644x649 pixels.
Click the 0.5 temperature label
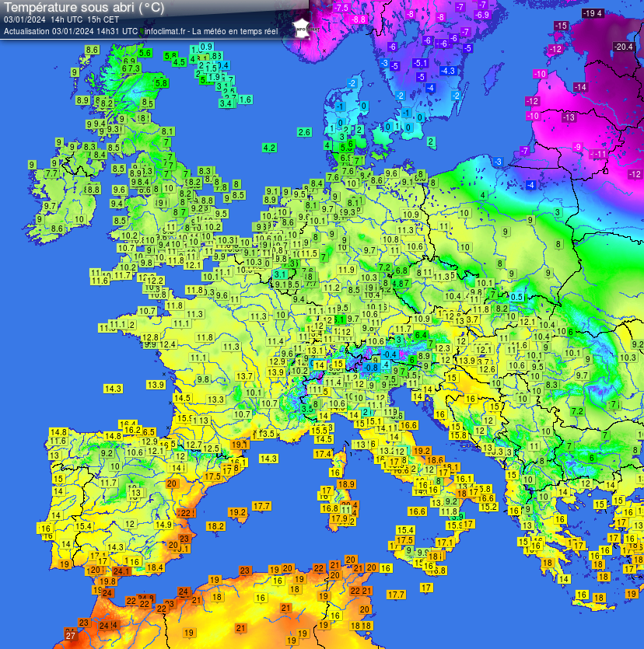tap(516, 297)
